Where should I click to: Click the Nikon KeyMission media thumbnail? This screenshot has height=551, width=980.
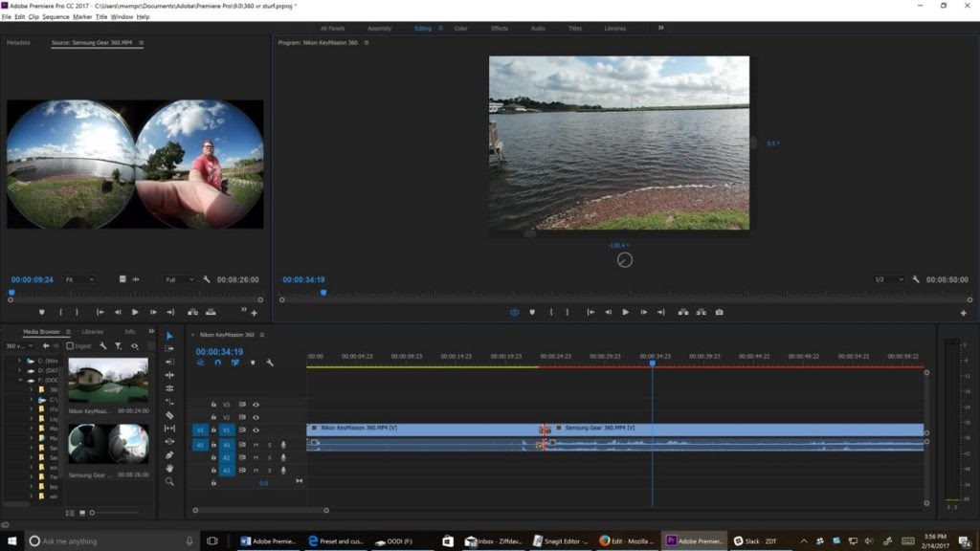108,380
